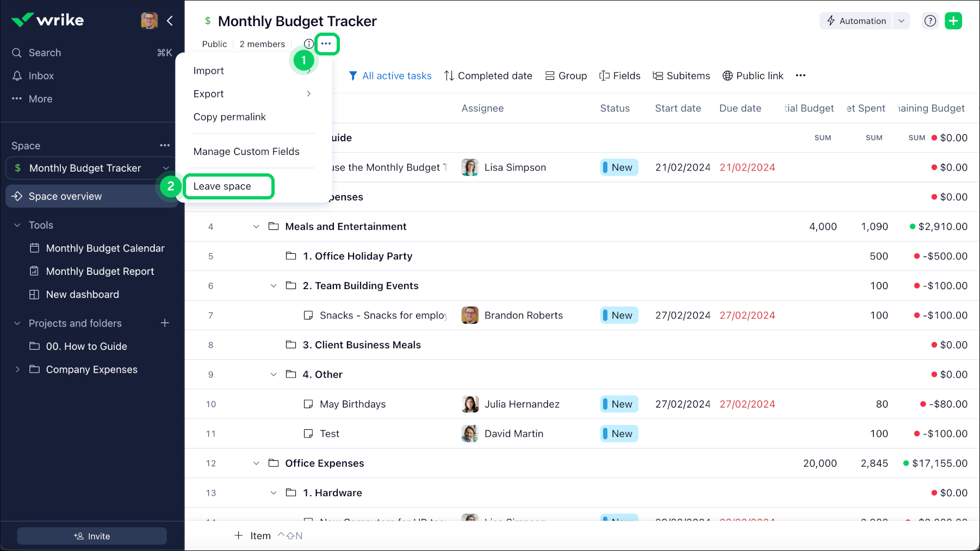Select Leave space from the menu
The width and height of the screenshot is (980, 551).
pos(222,186)
